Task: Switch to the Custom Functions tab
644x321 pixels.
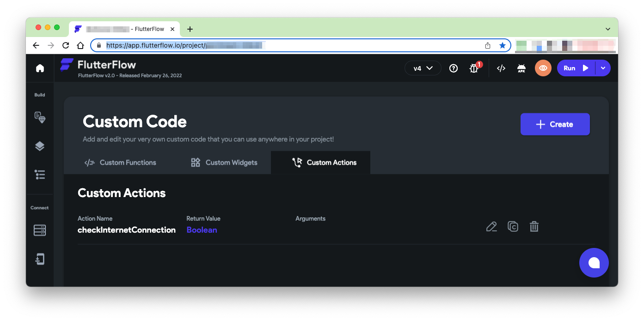Action: pos(120,163)
